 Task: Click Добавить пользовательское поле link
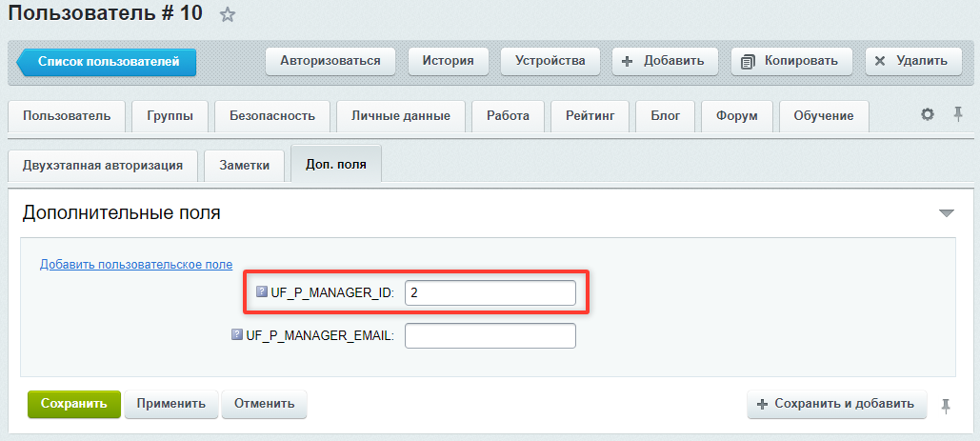click(136, 264)
